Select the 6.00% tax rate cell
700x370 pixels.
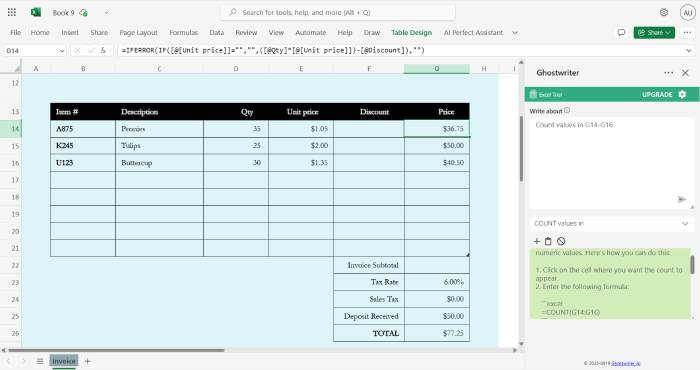437,282
